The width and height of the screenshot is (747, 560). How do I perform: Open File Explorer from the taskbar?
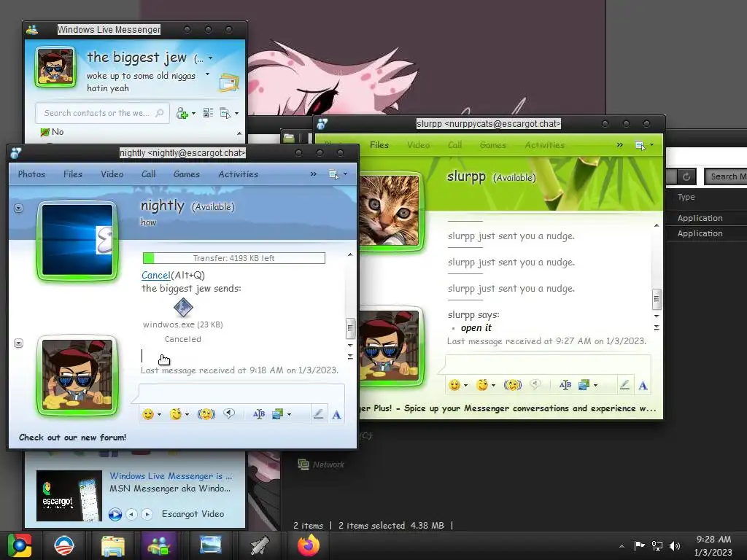(x=113, y=545)
